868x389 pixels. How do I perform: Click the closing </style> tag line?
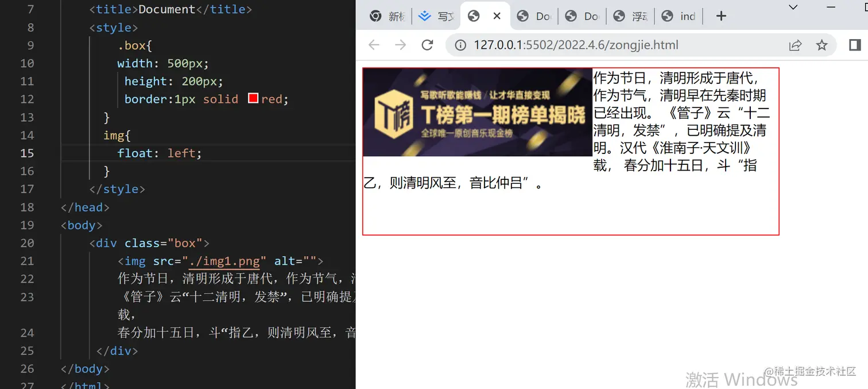point(117,189)
